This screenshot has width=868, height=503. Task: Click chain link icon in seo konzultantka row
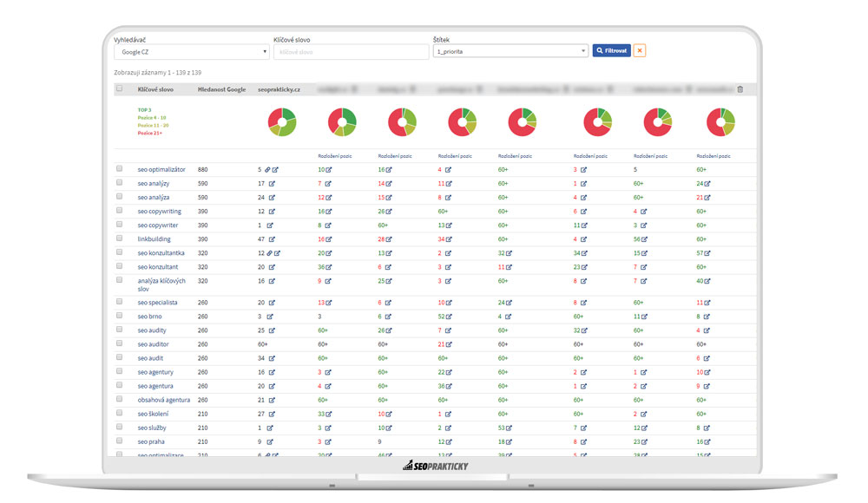click(269, 253)
